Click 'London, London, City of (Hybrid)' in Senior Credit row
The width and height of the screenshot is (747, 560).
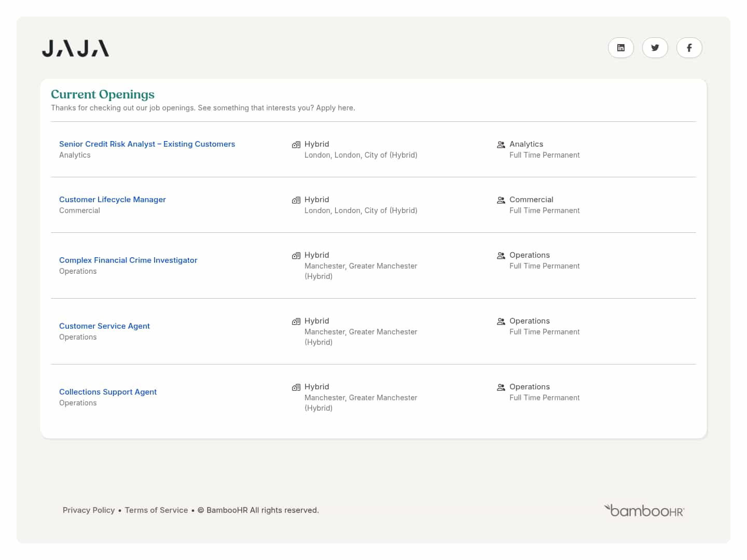(361, 155)
